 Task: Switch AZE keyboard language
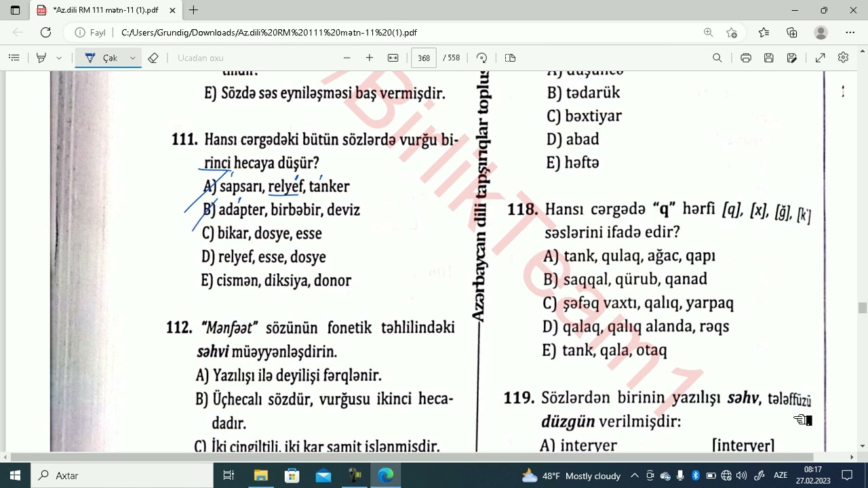pyautogui.click(x=781, y=476)
